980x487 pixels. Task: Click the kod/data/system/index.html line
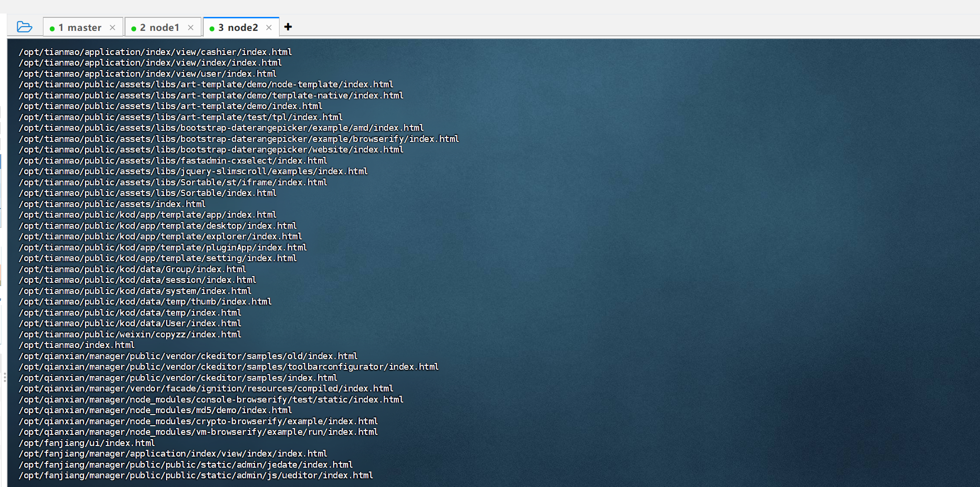pos(135,291)
